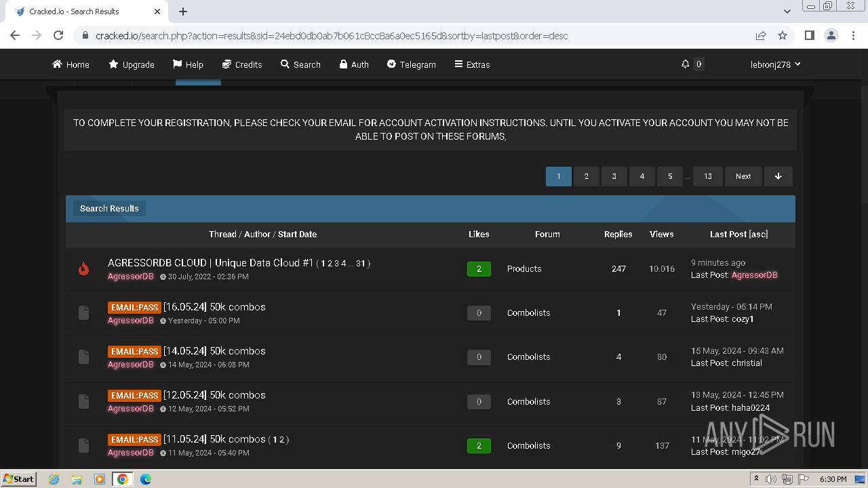868x488 pixels.
Task: Jump to results page 13
Action: pos(708,176)
